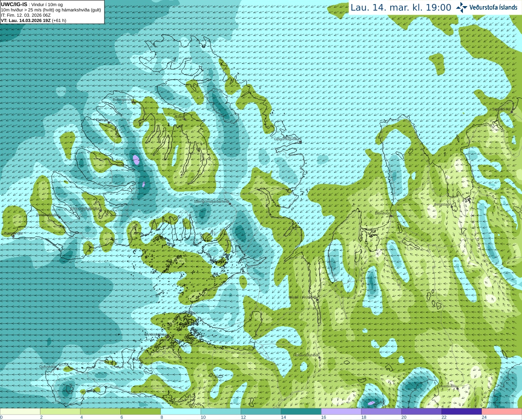
Task: Click the 20–22 m/s legend swatch
Action: tap(422, 411)
